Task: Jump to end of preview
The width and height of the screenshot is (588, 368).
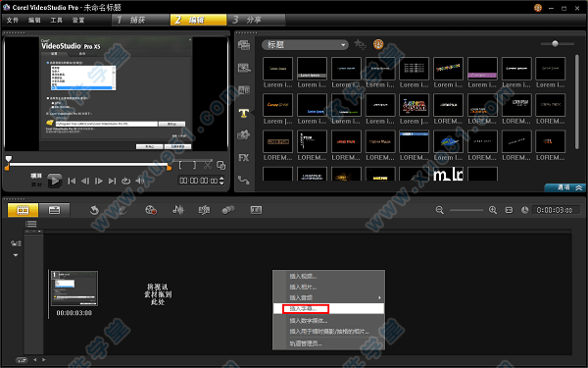Action: [x=112, y=181]
